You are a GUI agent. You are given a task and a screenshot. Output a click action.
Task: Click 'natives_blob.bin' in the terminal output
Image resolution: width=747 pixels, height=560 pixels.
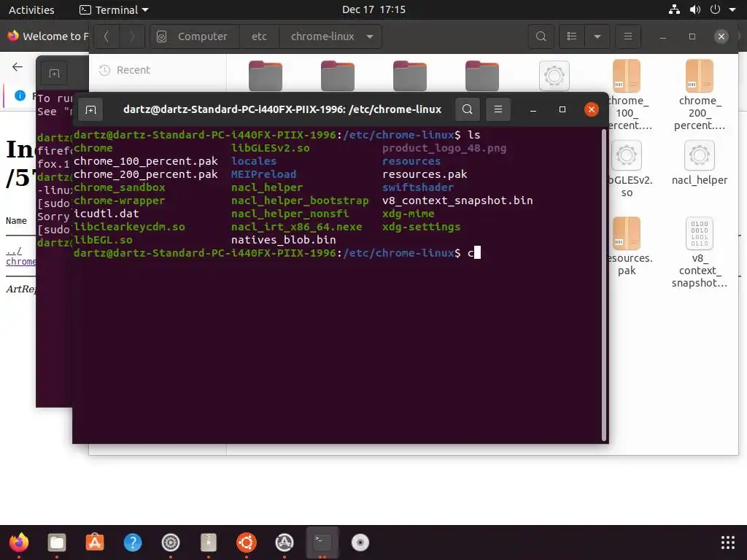(284, 239)
